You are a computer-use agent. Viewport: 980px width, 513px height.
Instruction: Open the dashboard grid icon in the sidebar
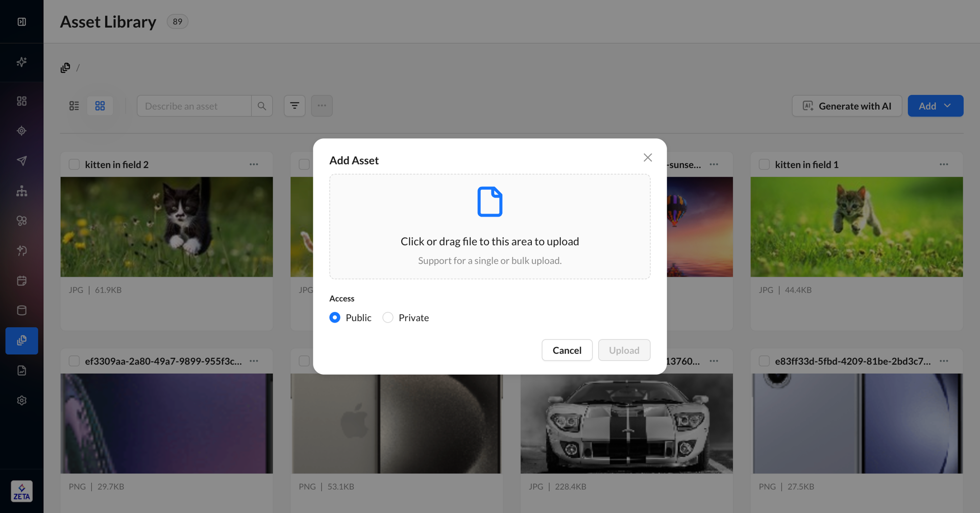tap(21, 101)
